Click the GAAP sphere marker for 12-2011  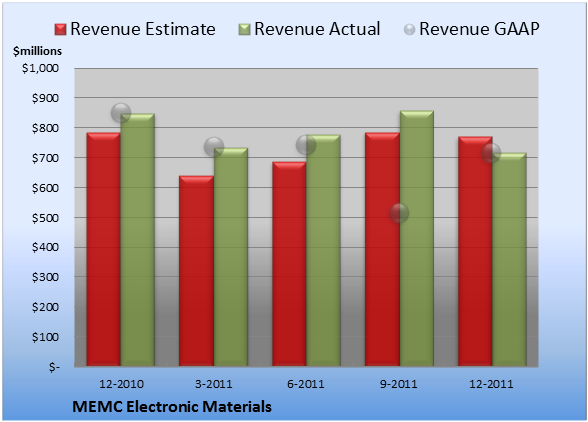[x=491, y=153]
